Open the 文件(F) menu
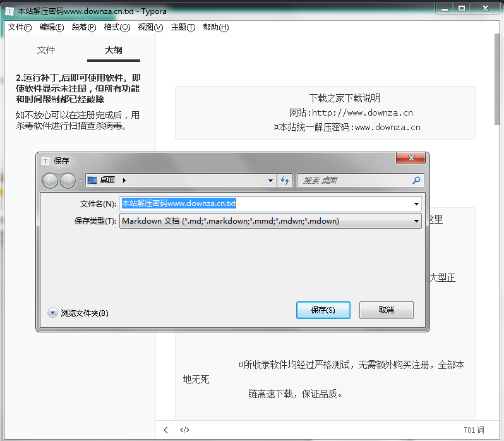The width and height of the screenshot is (504, 441). (x=20, y=27)
